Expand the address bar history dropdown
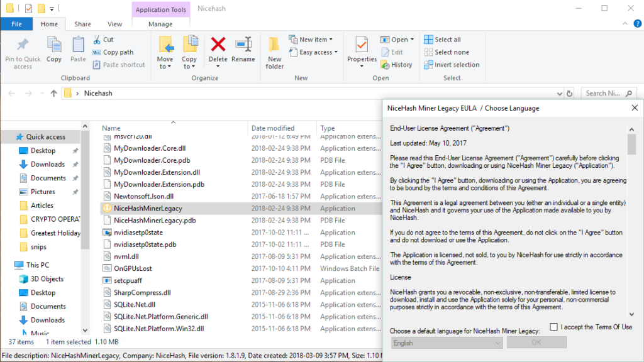Screen dimensions: 644x362 pos(559,94)
